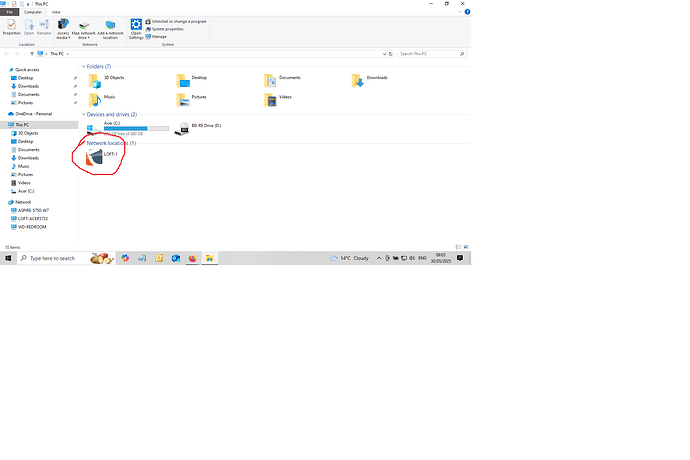Select the Acer (C:) drive
Screen dimensions: 690x460
[x=128, y=129]
